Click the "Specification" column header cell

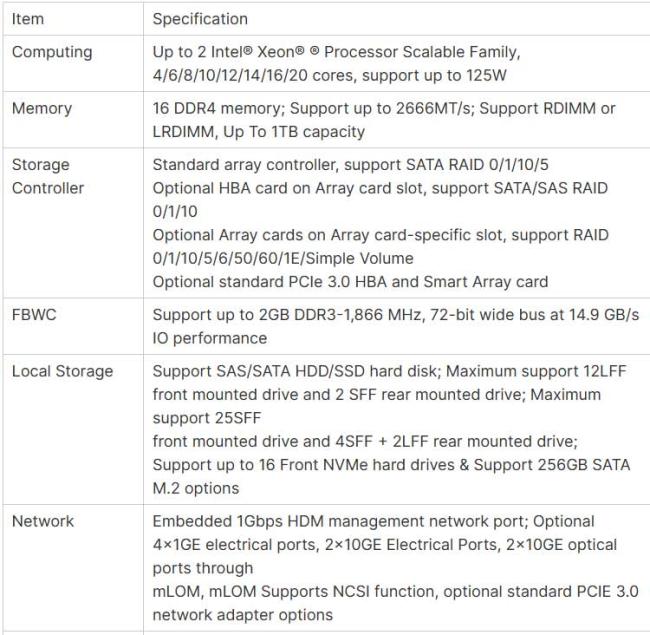200,19
